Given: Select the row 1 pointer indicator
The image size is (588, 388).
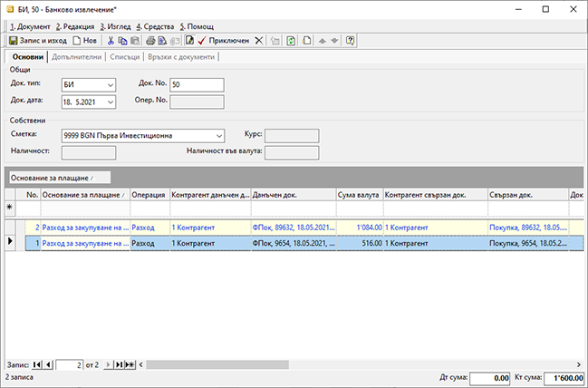Looking at the screenshot, I should [x=10, y=242].
